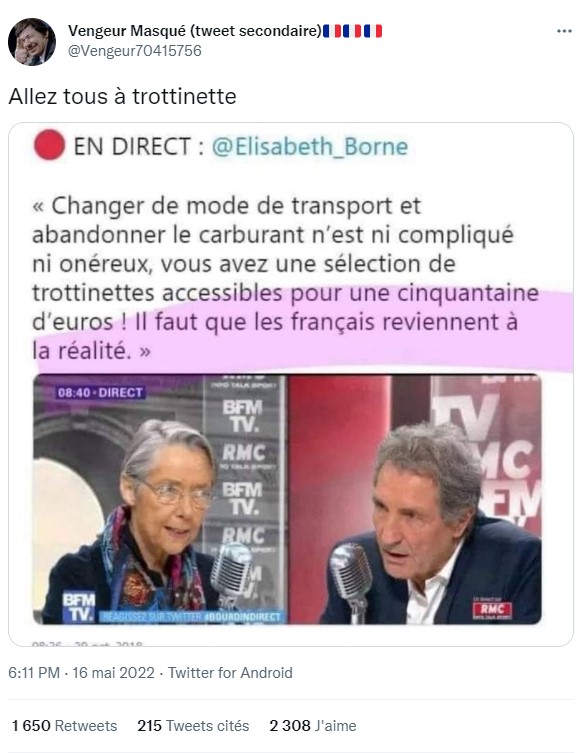
Task: Click the BFM TV logo at bottom left of photo
Action: 79,607
